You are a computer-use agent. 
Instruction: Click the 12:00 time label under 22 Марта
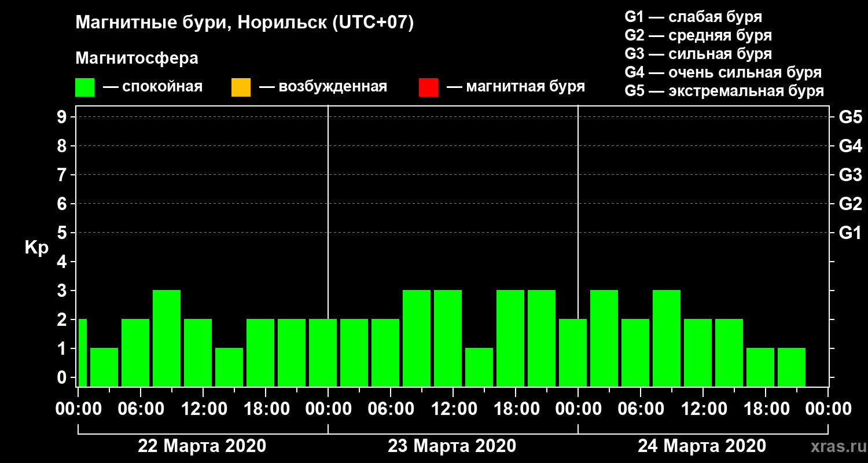[203, 409]
